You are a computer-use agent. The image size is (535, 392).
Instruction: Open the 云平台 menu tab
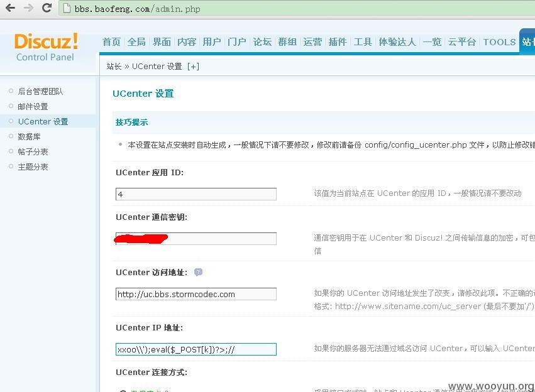462,42
